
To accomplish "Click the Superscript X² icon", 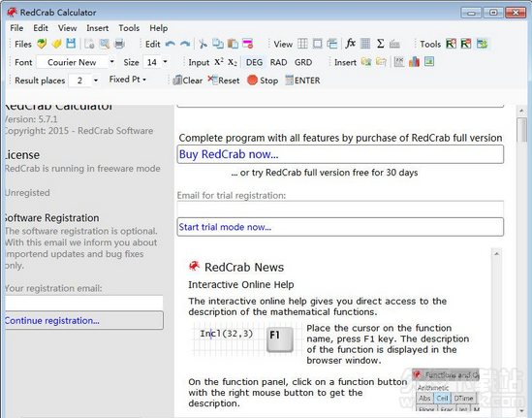I will click(219, 62).
